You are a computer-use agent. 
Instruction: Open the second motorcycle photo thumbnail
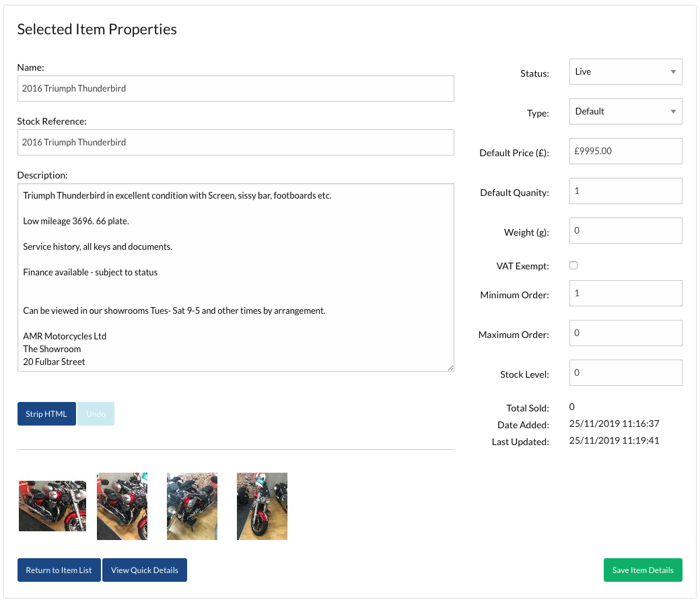(x=122, y=506)
